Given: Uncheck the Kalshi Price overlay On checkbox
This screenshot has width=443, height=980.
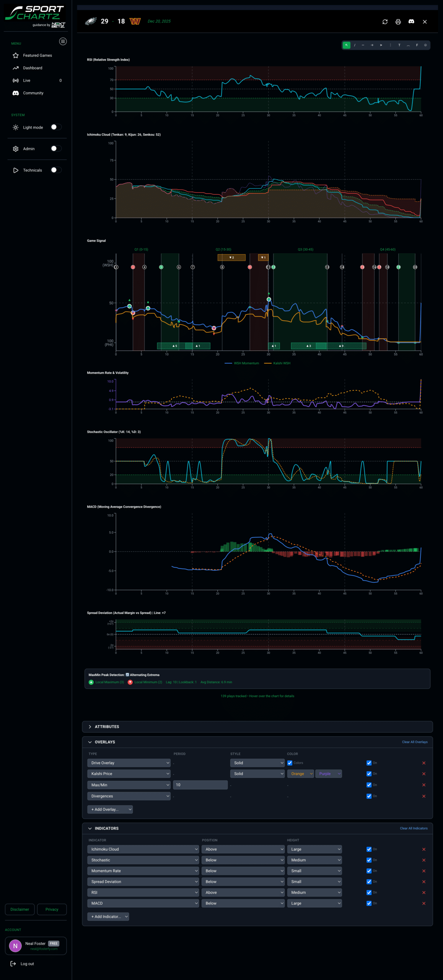Looking at the screenshot, I should click(369, 774).
